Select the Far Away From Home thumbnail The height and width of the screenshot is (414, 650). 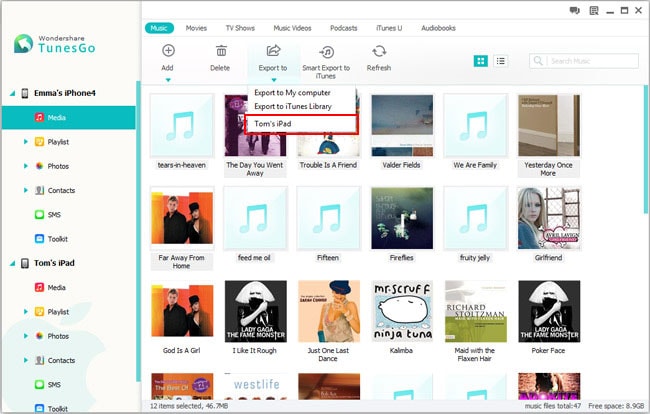(182, 218)
